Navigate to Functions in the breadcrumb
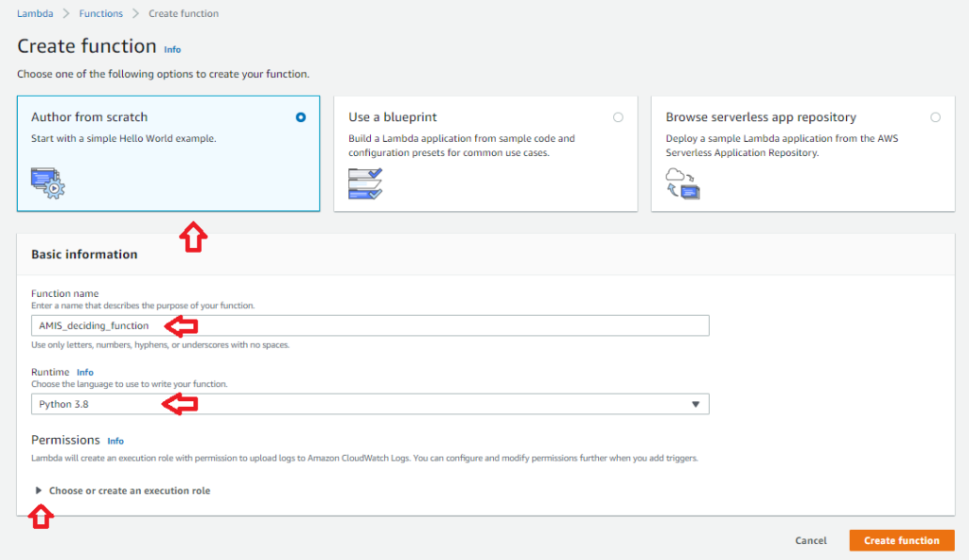The height and width of the screenshot is (560, 969). coord(101,13)
